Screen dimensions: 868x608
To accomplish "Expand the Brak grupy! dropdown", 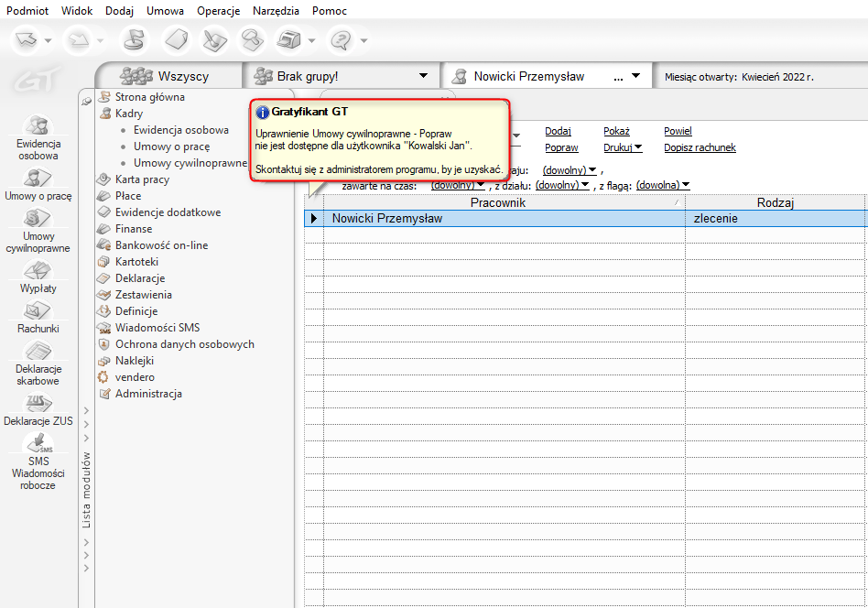I will coord(422,76).
